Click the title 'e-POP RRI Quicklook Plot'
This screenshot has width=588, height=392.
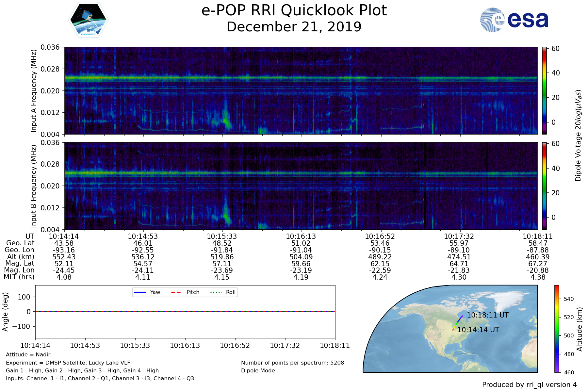294,10
